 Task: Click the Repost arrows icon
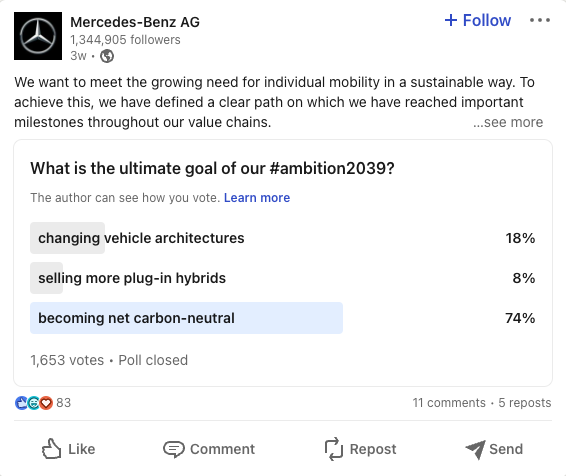(334, 449)
